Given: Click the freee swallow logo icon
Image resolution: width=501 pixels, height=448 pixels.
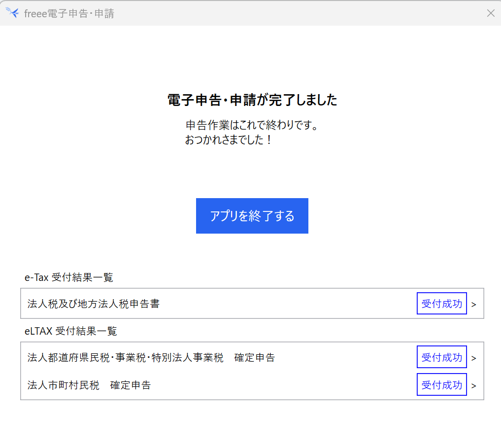Looking at the screenshot, I should click(x=12, y=13).
